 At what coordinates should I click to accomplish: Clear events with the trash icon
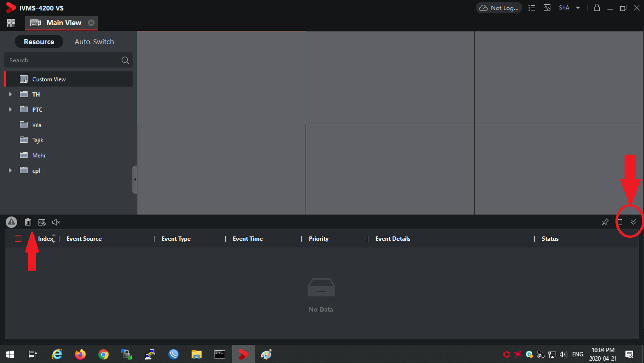coord(28,222)
